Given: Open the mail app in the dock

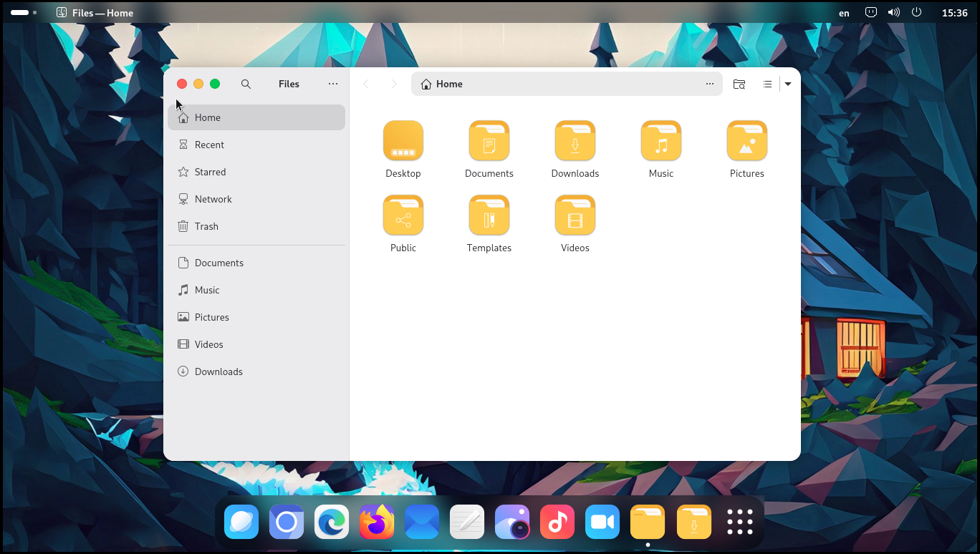Looking at the screenshot, I should tap(422, 522).
